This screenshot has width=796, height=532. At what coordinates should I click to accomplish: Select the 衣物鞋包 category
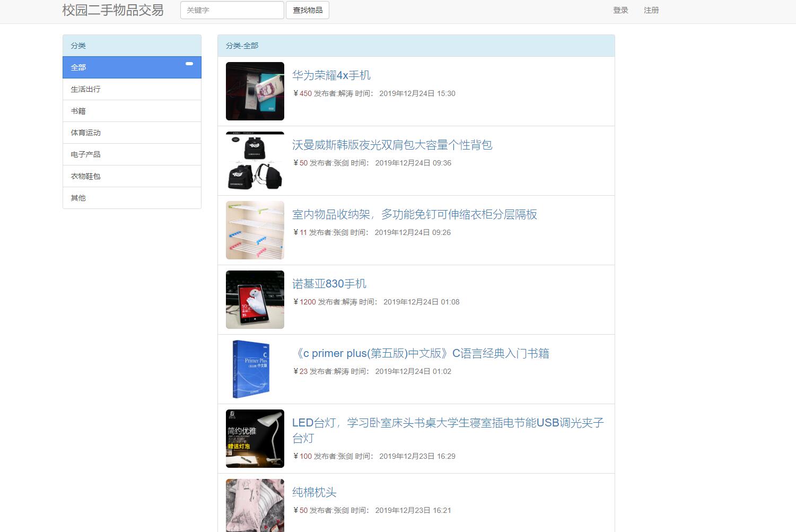click(85, 176)
